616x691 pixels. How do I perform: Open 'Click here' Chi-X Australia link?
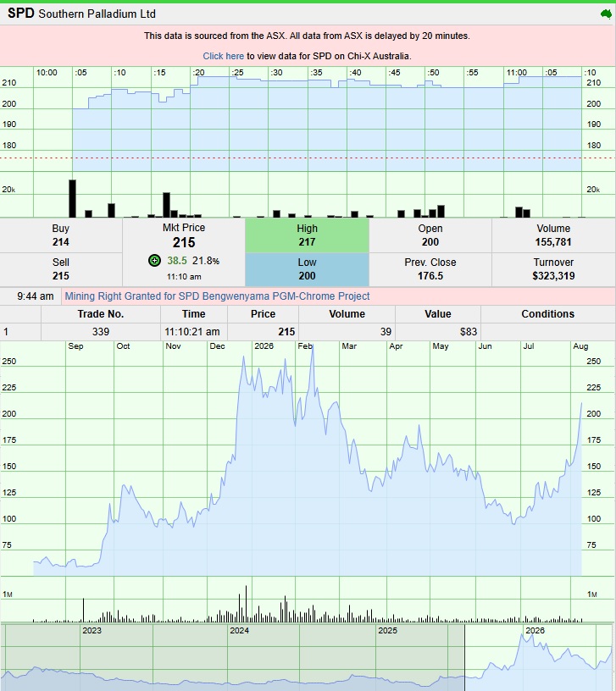pos(223,56)
